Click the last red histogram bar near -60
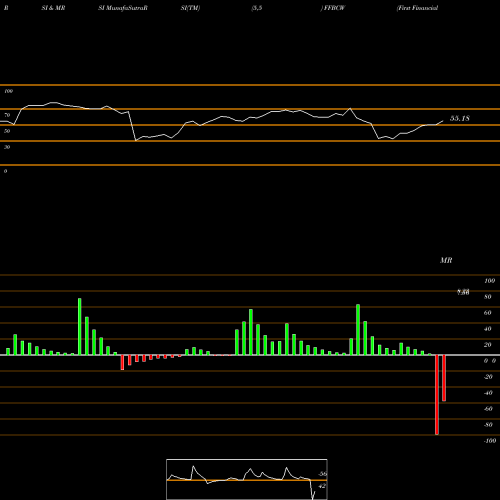The image size is (500, 500). (x=444, y=378)
